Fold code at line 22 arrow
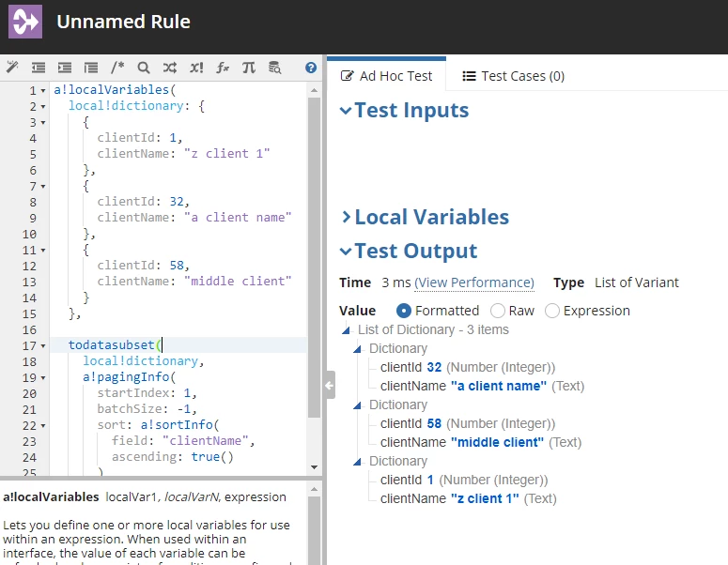The width and height of the screenshot is (728, 565). (43, 425)
